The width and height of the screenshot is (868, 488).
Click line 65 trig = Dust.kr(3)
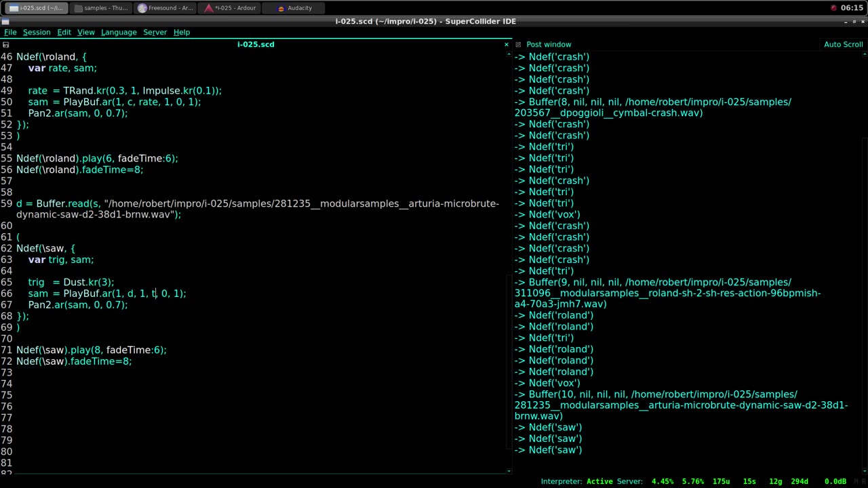(71, 282)
